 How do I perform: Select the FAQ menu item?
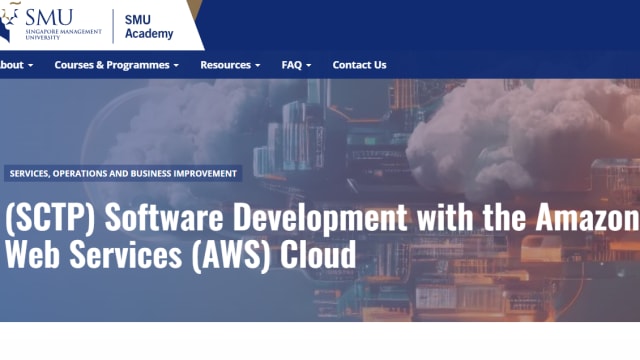(x=291, y=65)
